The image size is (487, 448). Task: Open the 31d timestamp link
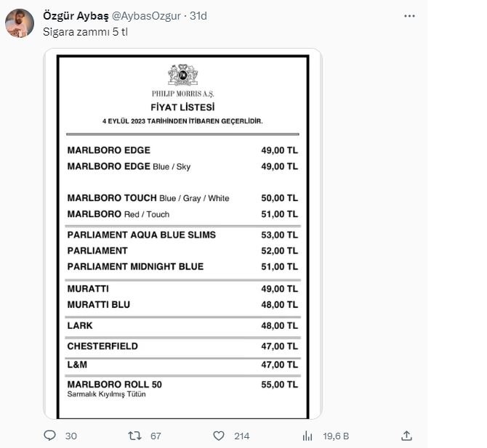click(198, 16)
